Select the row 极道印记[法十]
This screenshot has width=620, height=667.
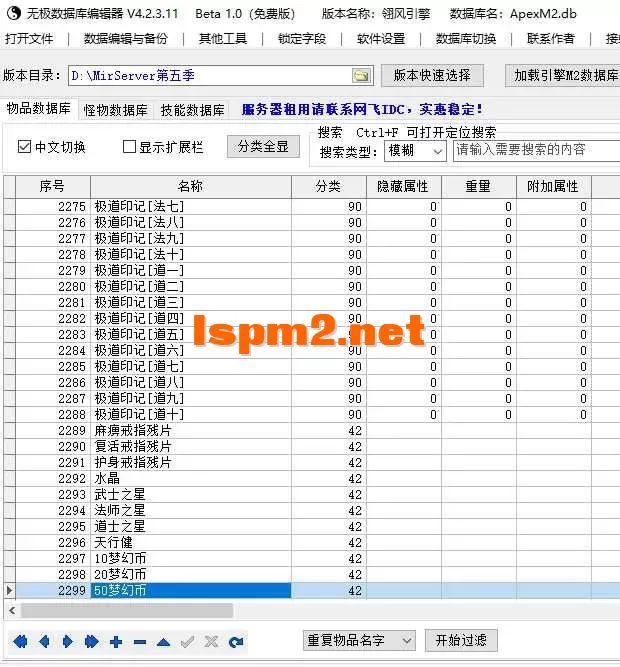point(311,255)
